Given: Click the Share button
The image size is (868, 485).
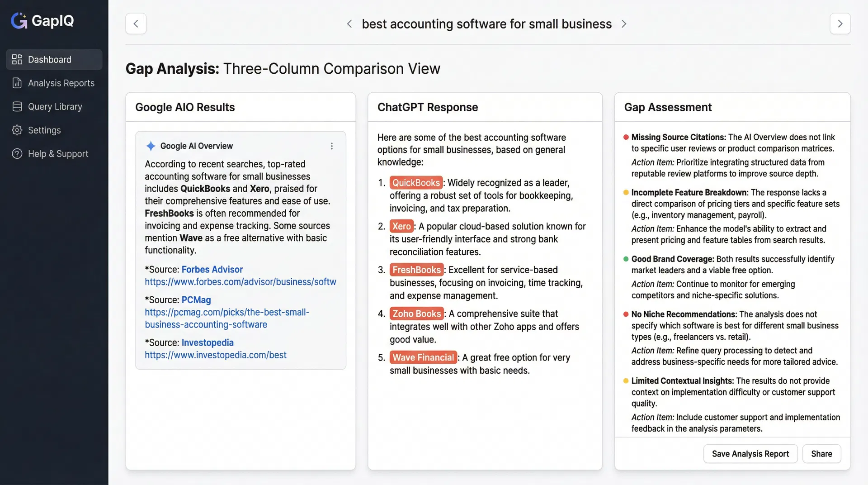Looking at the screenshot, I should pyautogui.click(x=821, y=454).
